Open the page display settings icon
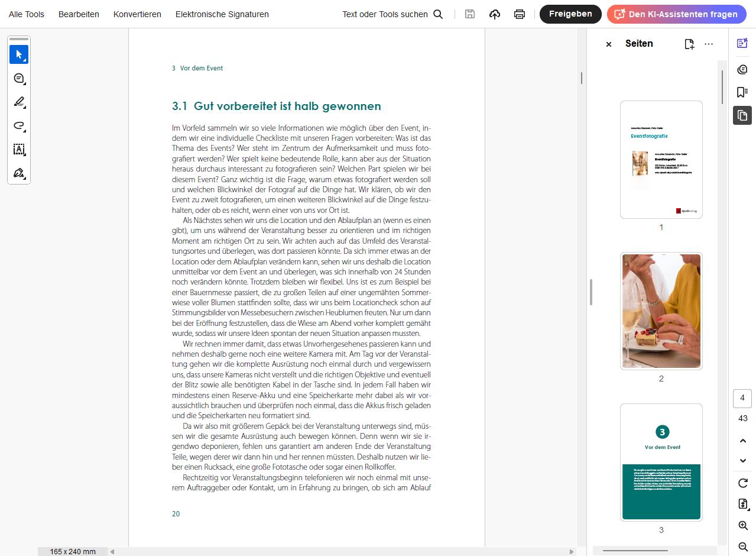The height and width of the screenshot is (556, 756). (743, 504)
